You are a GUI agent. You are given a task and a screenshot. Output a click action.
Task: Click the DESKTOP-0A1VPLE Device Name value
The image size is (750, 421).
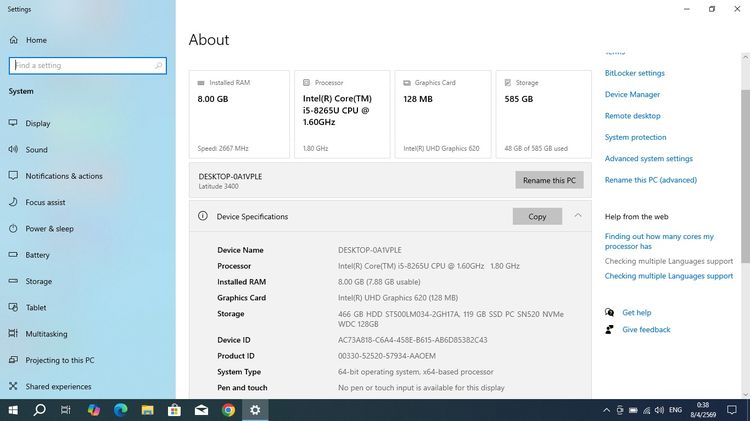pyautogui.click(x=370, y=250)
